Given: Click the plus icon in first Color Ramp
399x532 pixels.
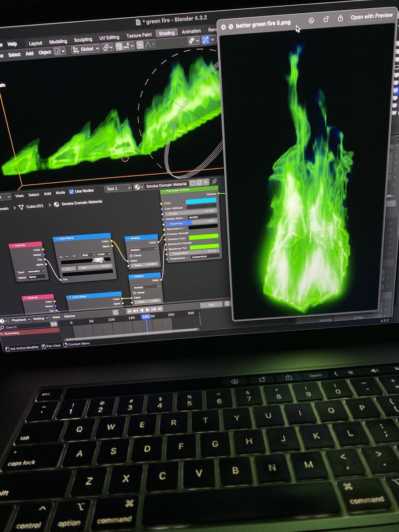Looking at the screenshot, I should tap(61, 257).
